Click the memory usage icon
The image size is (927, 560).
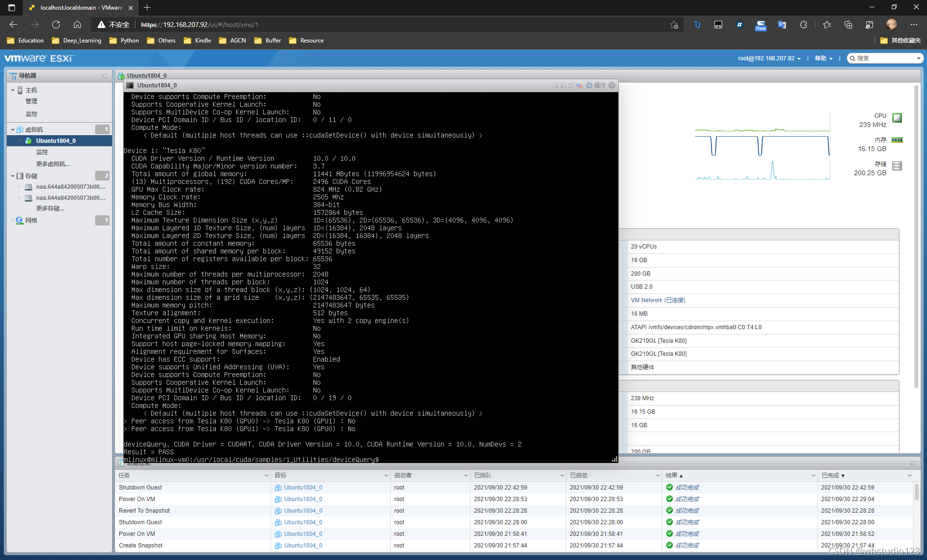pos(897,140)
